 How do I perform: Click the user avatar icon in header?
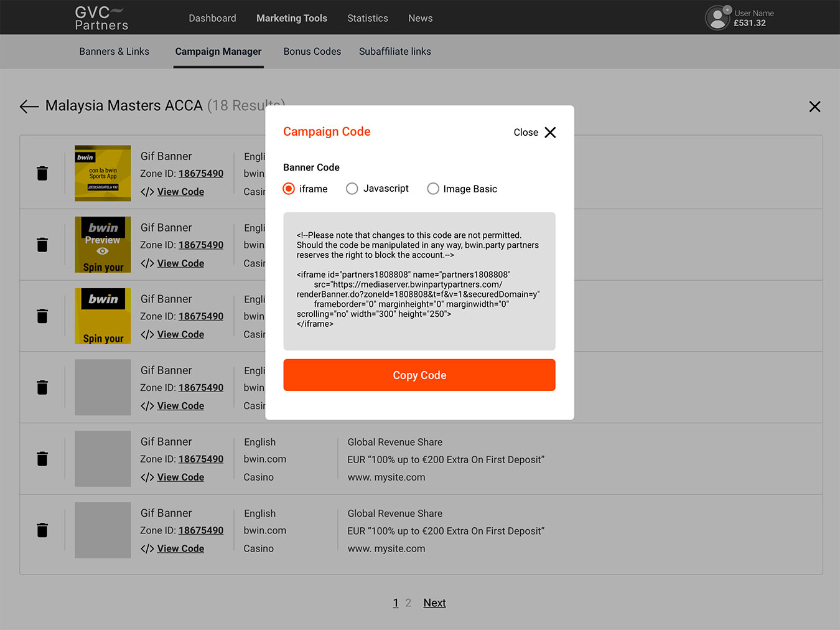pyautogui.click(x=717, y=18)
